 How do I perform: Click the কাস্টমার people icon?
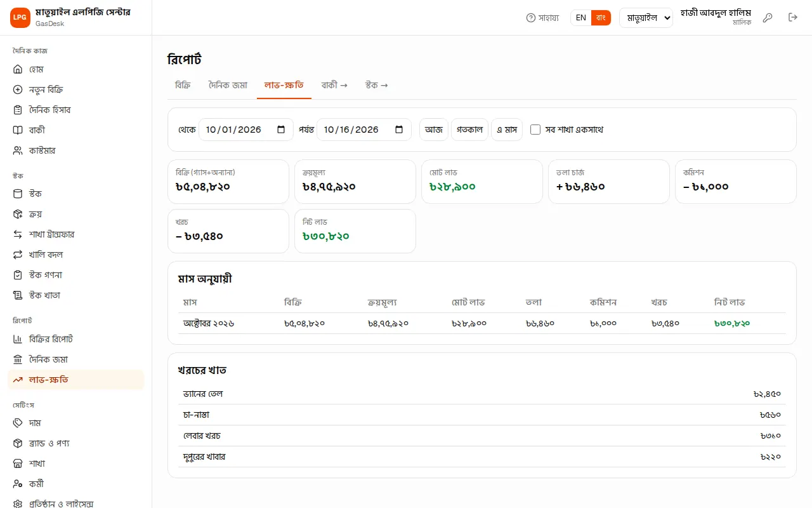pos(18,150)
